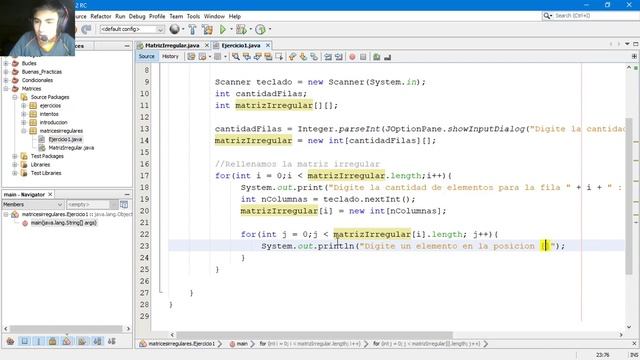
Task: Expand the Bucles project node
Action: [6, 63]
